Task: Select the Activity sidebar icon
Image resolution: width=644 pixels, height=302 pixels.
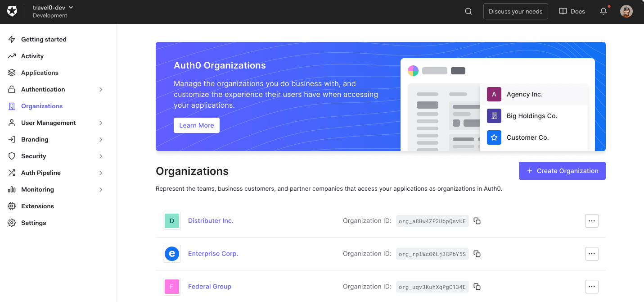Action: pos(12,55)
